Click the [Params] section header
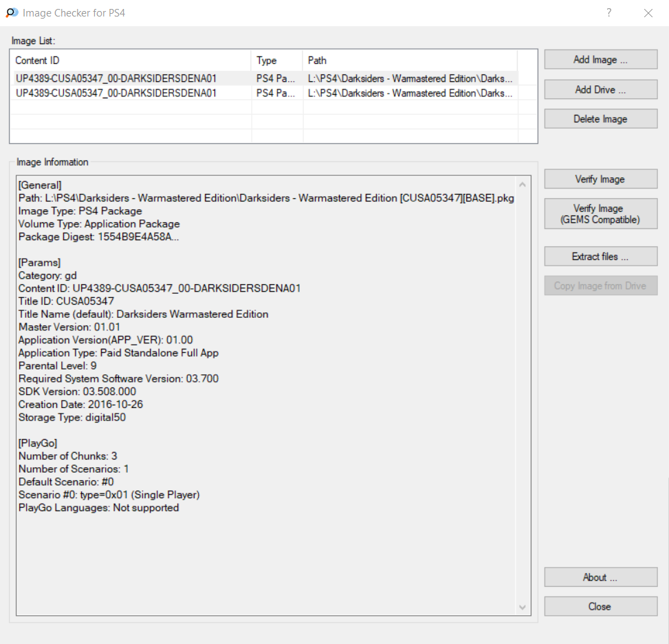This screenshot has width=669, height=644. pos(40,262)
